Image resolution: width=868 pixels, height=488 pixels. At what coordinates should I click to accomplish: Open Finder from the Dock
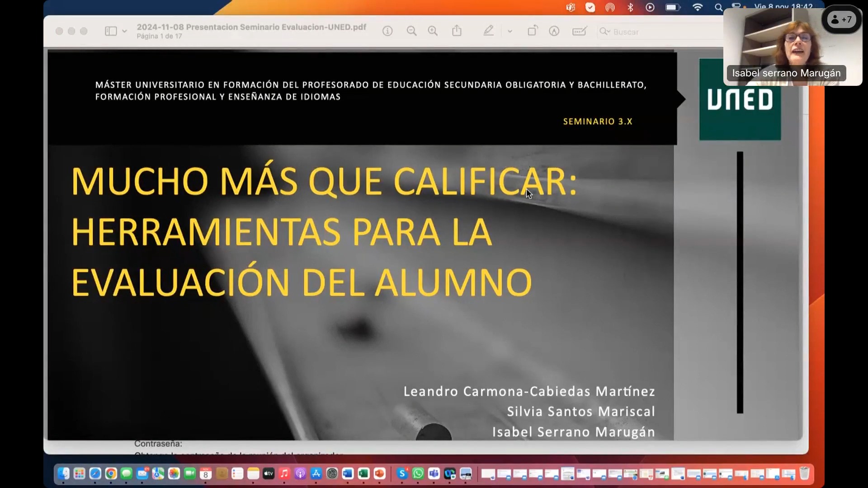pos(63,473)
